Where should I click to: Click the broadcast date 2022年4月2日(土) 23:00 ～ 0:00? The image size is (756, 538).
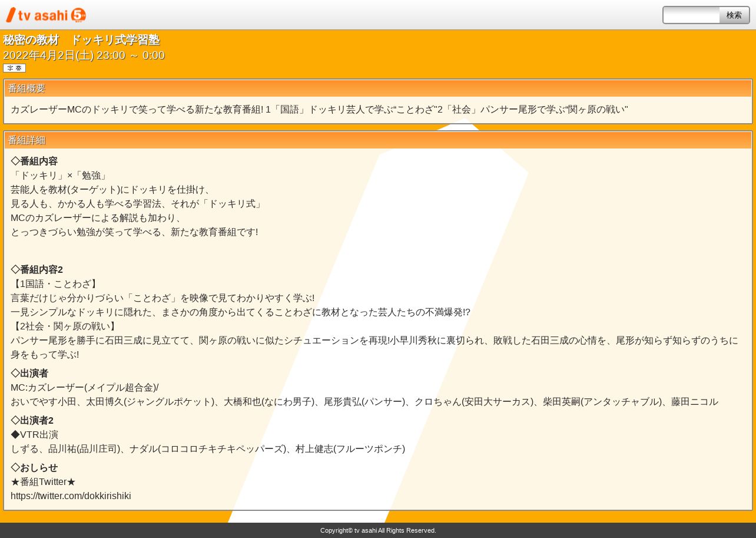coord(84,55)
